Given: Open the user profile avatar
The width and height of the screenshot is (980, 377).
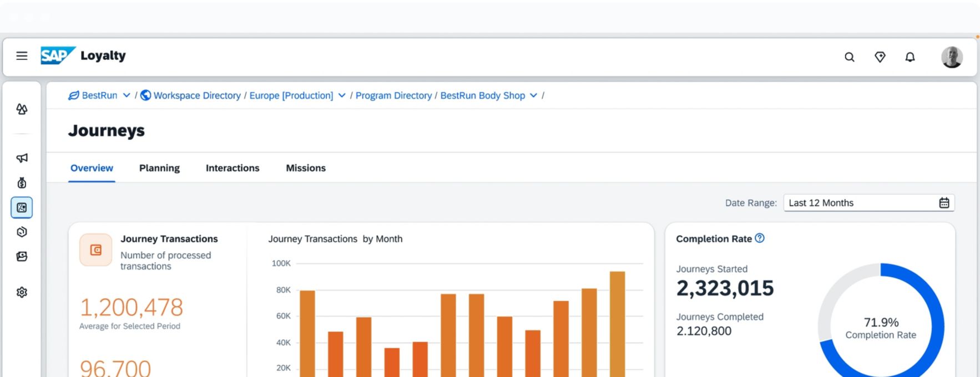Looking at the screenshot, I should point(951,57).
